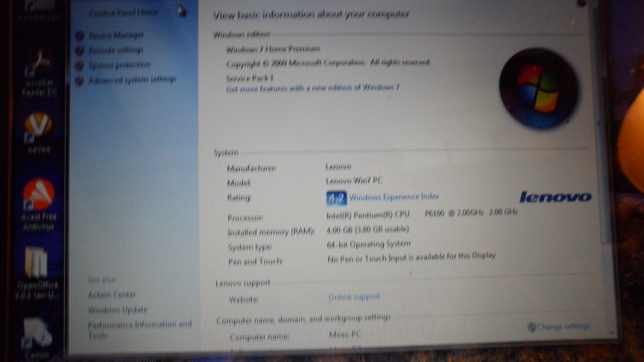Screen dimensions: 644x362
Task: Open Windows Update under See also
Action: point(118,310)
